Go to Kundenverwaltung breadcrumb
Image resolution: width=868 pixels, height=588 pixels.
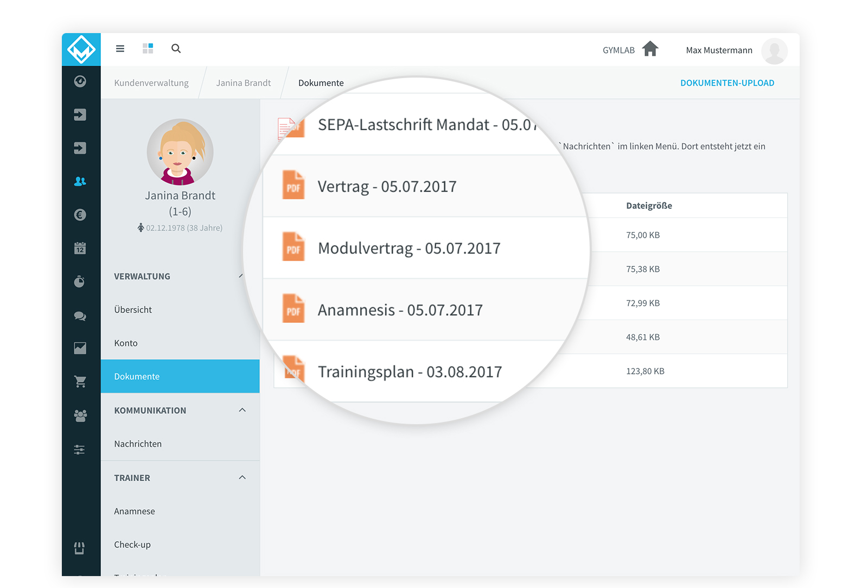point(151,83)
